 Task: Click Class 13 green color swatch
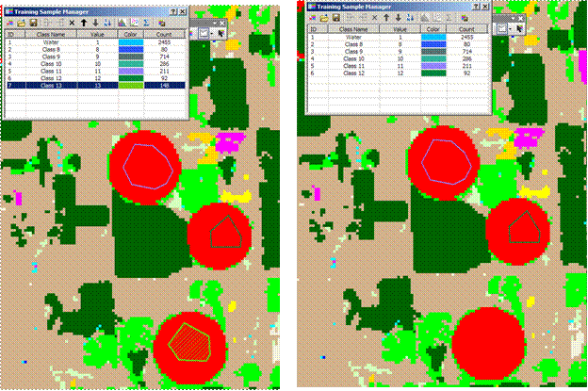(132, 85)
